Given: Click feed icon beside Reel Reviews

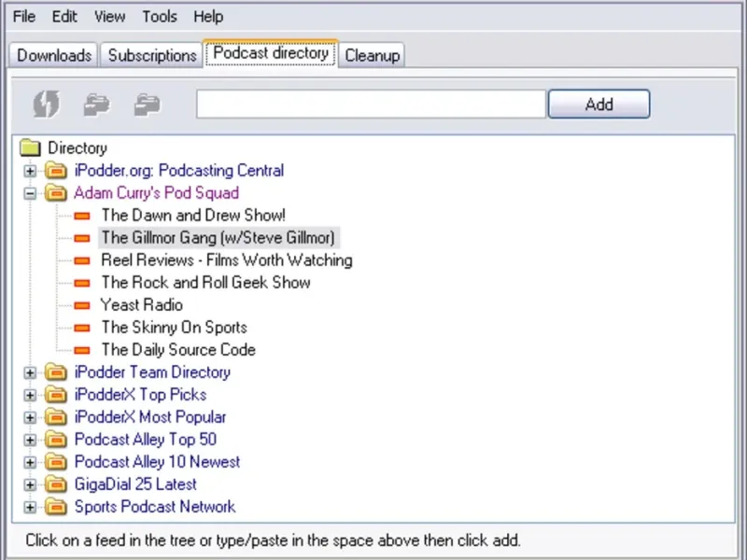Looking at the screenshot, I should click(82, 260).
